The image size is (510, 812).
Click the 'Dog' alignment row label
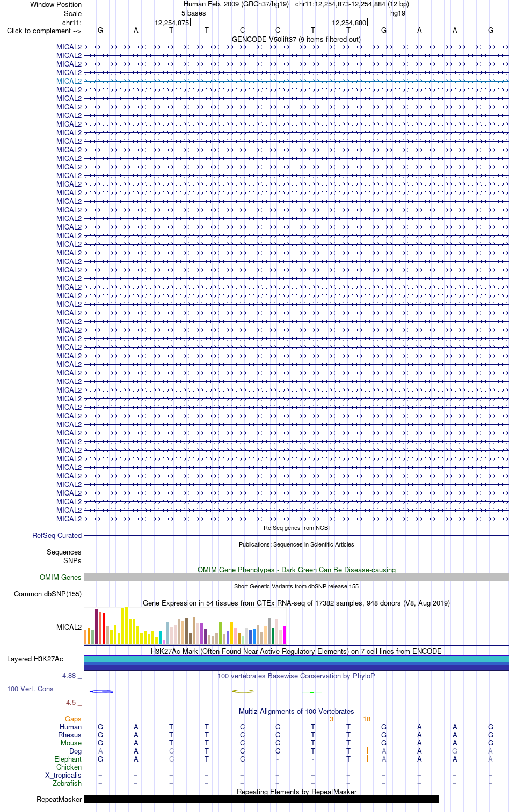coord(75,751)
